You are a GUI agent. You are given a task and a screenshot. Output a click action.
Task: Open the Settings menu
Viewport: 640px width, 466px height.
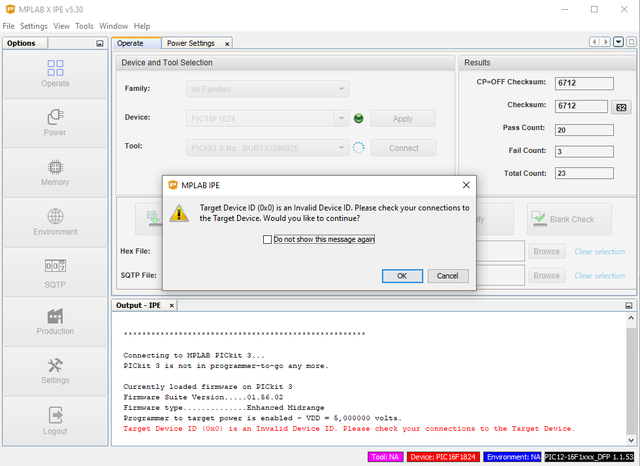tap(34, 26)
